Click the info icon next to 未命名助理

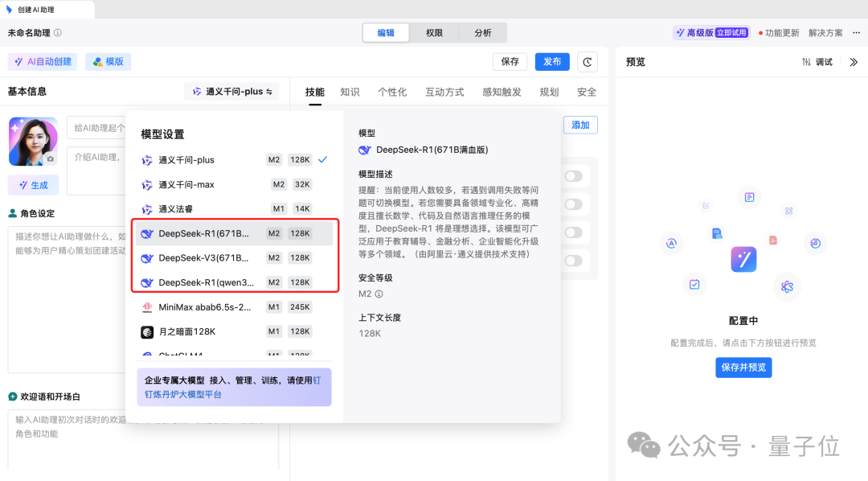(x=58, y=33)
